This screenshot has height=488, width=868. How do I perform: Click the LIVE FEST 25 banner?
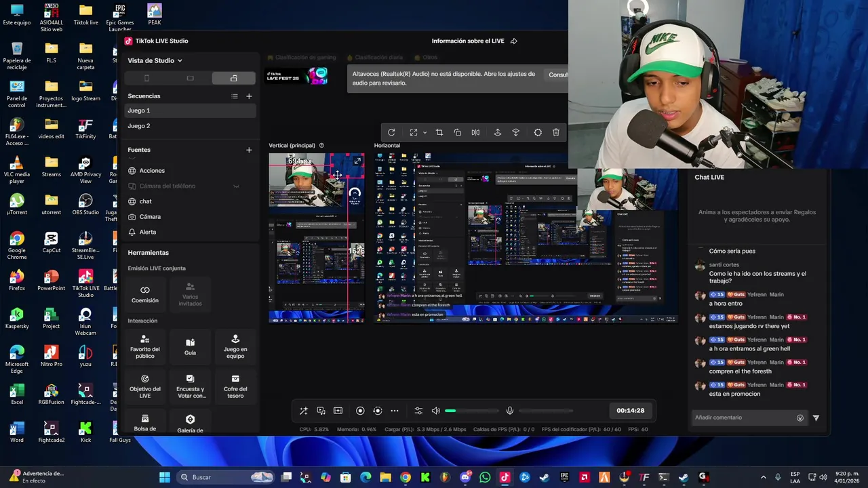296,76
